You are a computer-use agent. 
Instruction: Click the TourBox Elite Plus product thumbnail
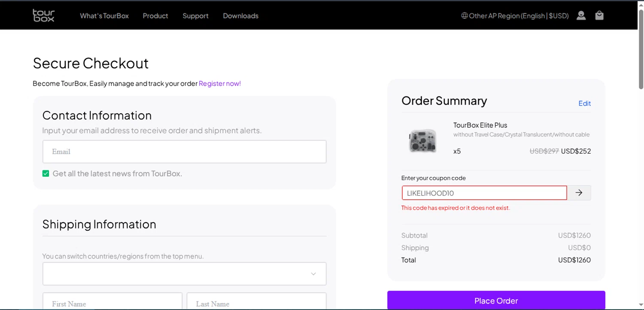click(422, 141)
